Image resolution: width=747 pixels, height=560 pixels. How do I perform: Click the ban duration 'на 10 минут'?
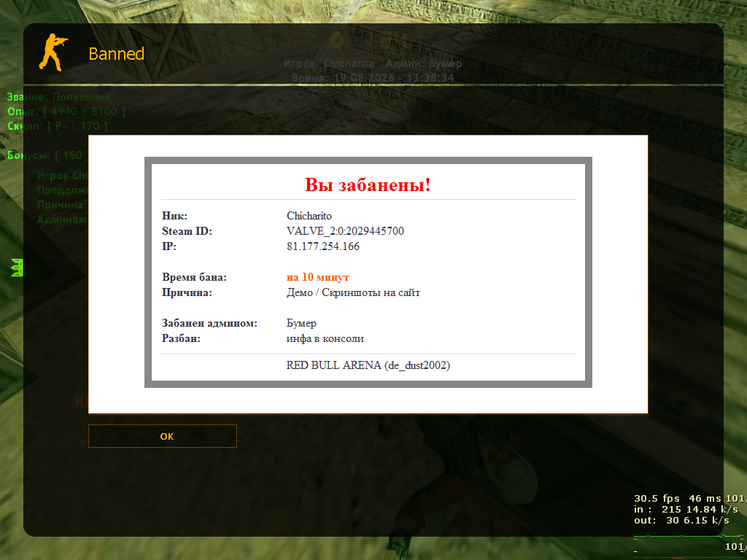[x=318, y=277]
